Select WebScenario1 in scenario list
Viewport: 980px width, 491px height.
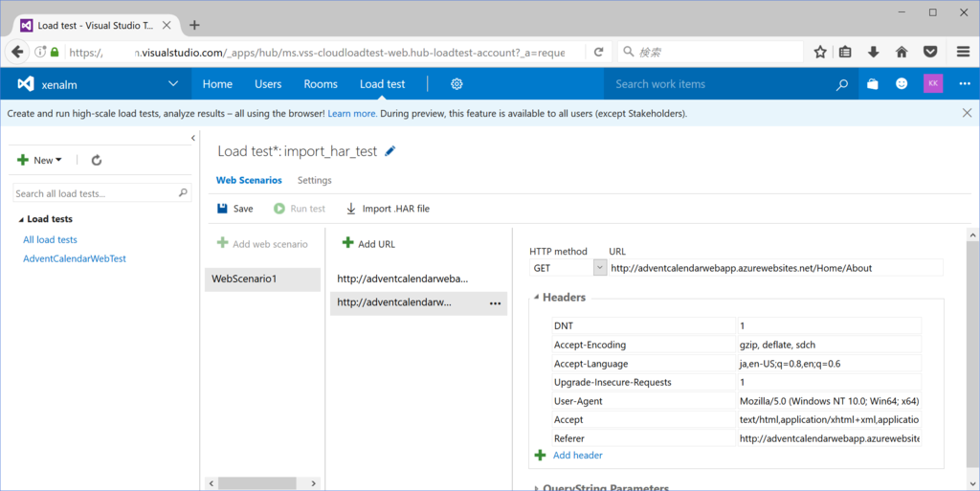coord(262,279)
